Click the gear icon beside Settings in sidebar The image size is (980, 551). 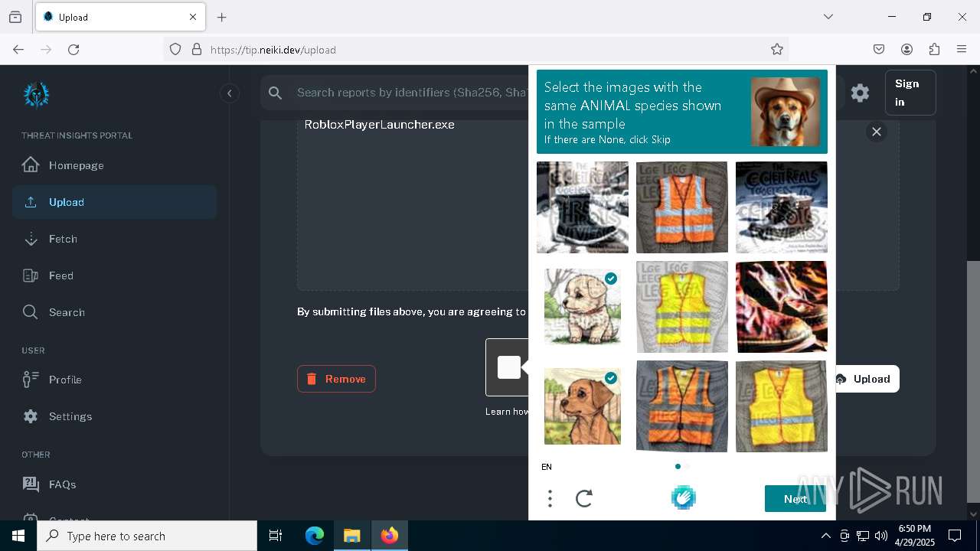click(x=31, y=416)
